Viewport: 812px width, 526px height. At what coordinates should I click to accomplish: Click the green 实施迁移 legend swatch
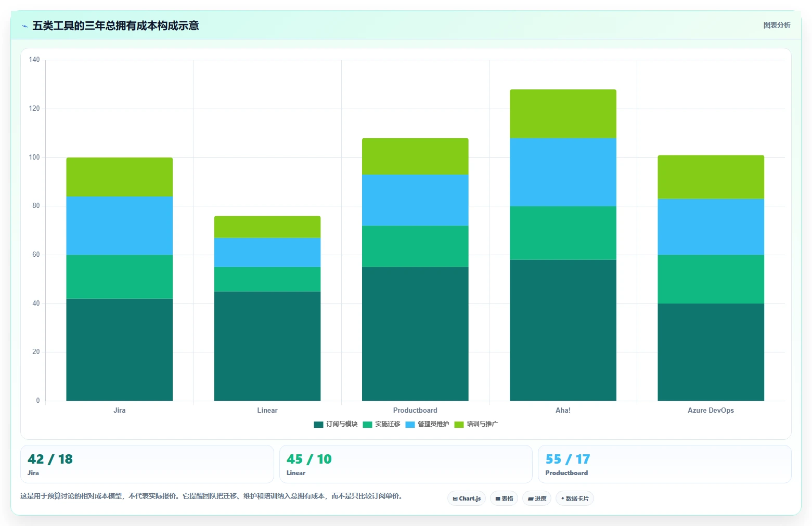367,425
